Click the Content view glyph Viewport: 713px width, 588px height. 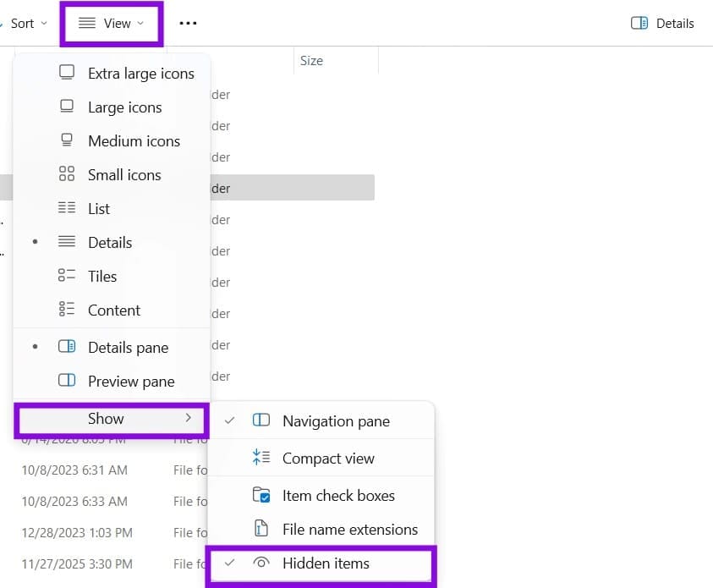tap(67, 309)
